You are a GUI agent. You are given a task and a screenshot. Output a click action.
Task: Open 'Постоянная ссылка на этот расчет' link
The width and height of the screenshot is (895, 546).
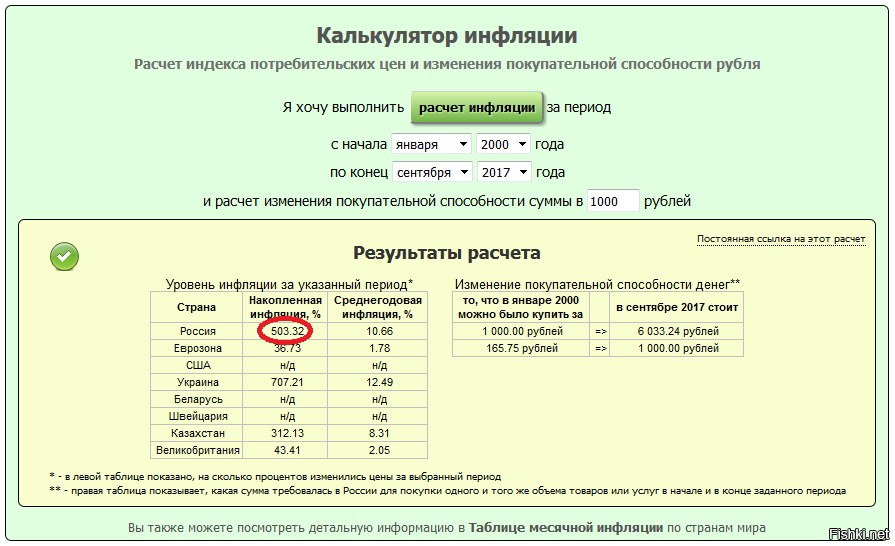[780, 240]
